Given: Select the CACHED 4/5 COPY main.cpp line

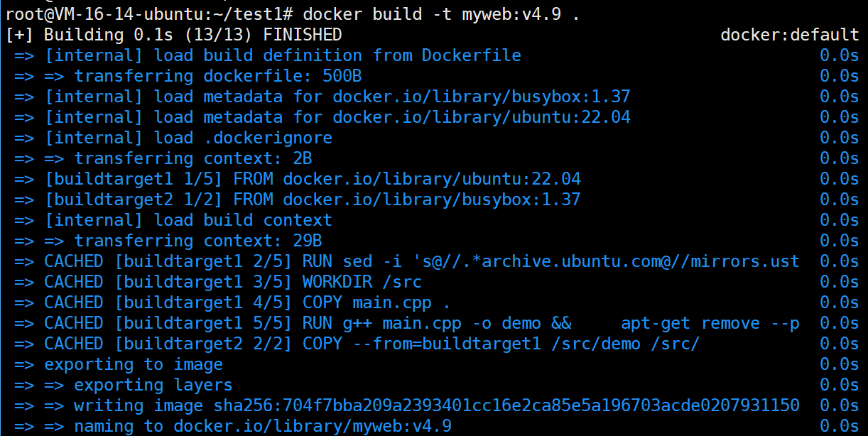Looking at the screenshot, I should [x=233, y=303].
